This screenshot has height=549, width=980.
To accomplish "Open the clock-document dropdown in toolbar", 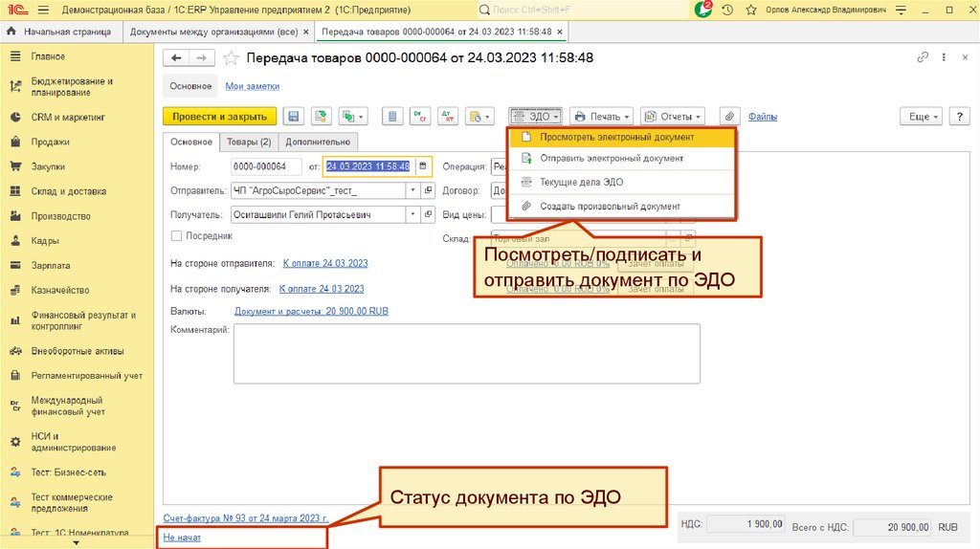I will pos(479,116).
